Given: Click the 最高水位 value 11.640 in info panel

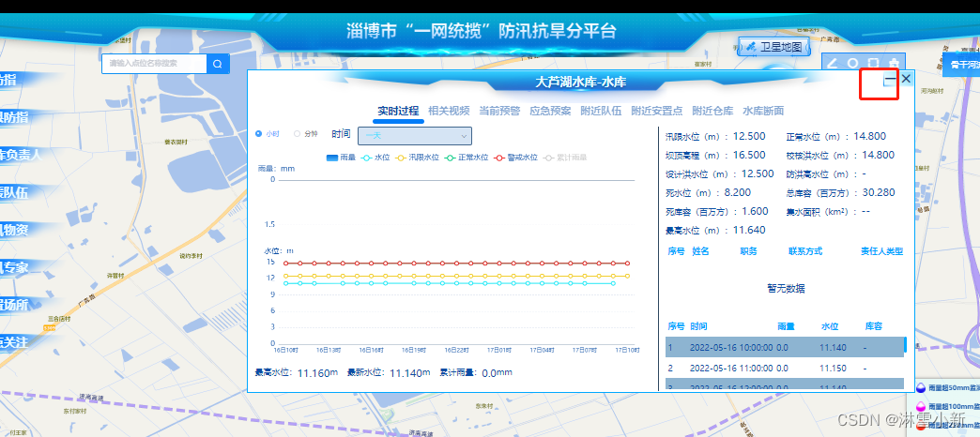Looking at the screenshot, I should [749, 230].
